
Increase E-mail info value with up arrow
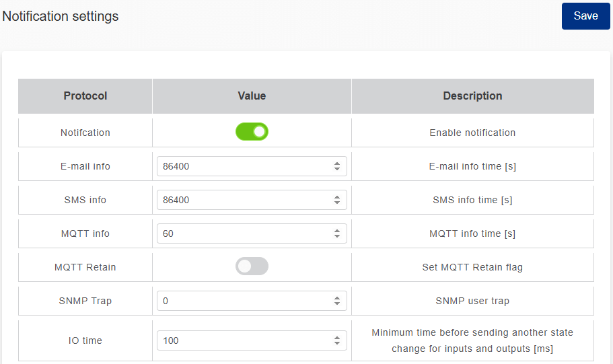point(337,163)
